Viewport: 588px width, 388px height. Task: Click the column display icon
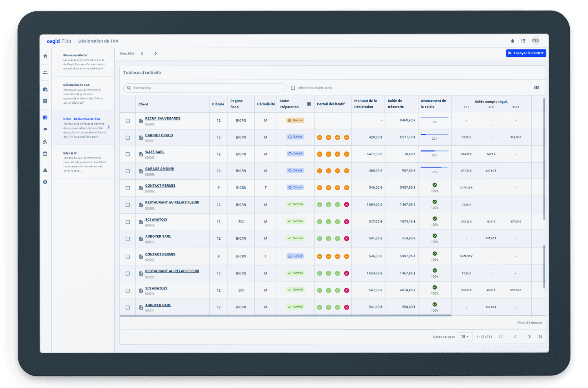[x=536, y=88]
